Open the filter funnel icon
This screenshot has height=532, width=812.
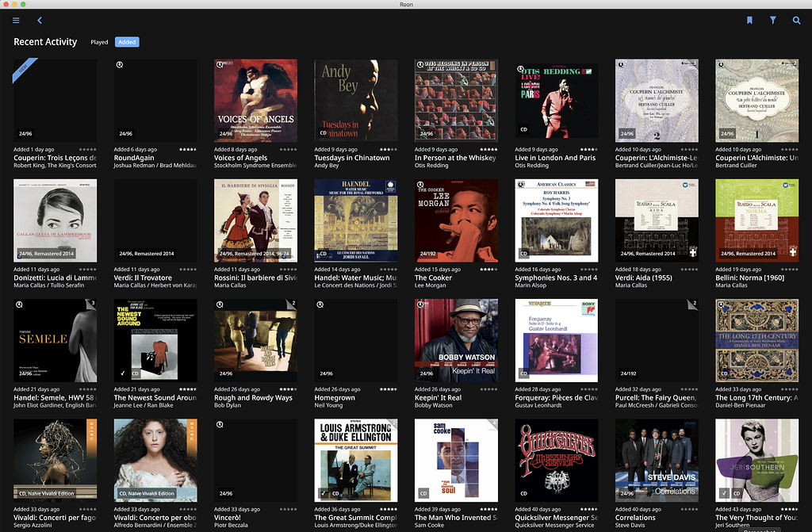coord(772,21)
